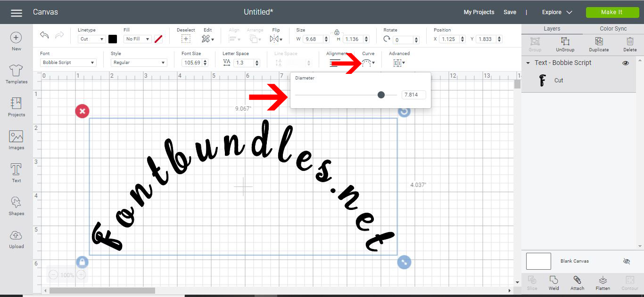This screenshot has height=297, width=644.
Task: Toggle Blank Canvas visibility eye
Action: [627, 261]
